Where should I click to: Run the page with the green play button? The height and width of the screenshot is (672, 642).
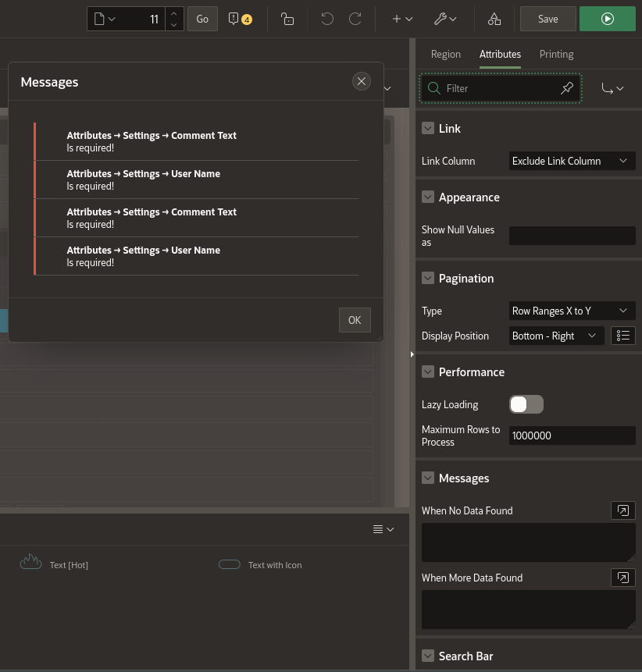607,19
